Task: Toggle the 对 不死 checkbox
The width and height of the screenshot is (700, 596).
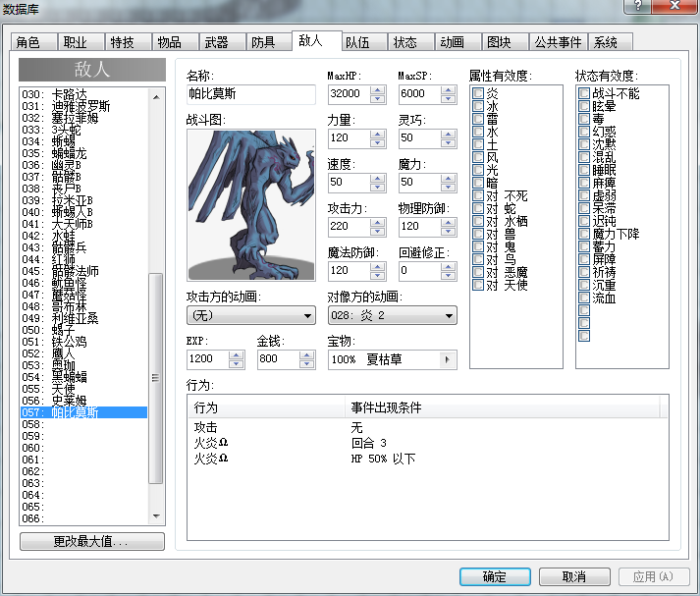Action: pyautogui.click(x=478, y=195)
